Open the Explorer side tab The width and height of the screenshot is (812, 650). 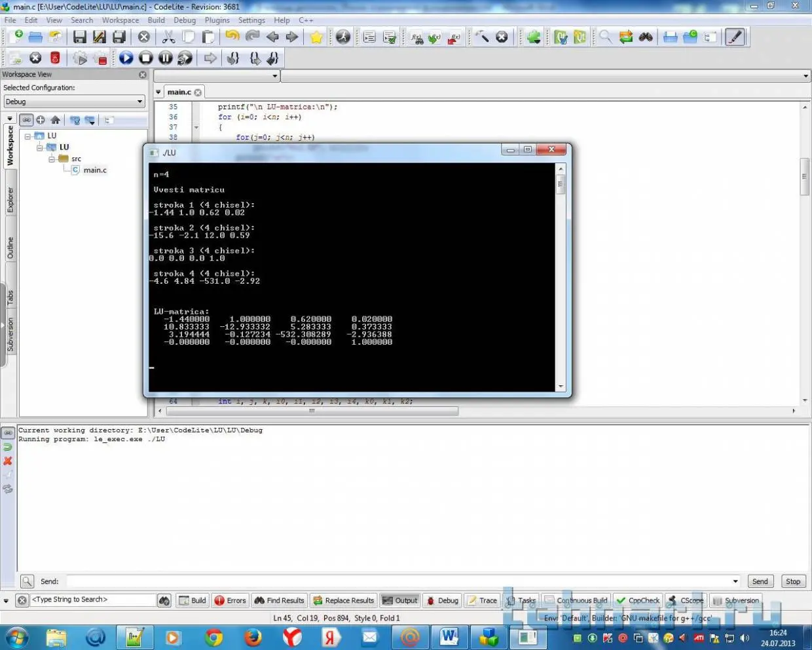point(10,200)
